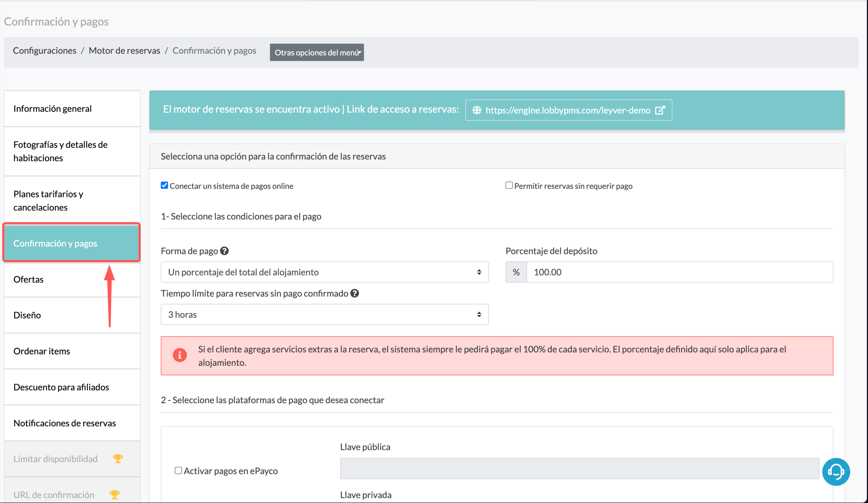Click the percent symbol addon of deposit field
The image size is (868, 503).
click(x=516, y=272)
